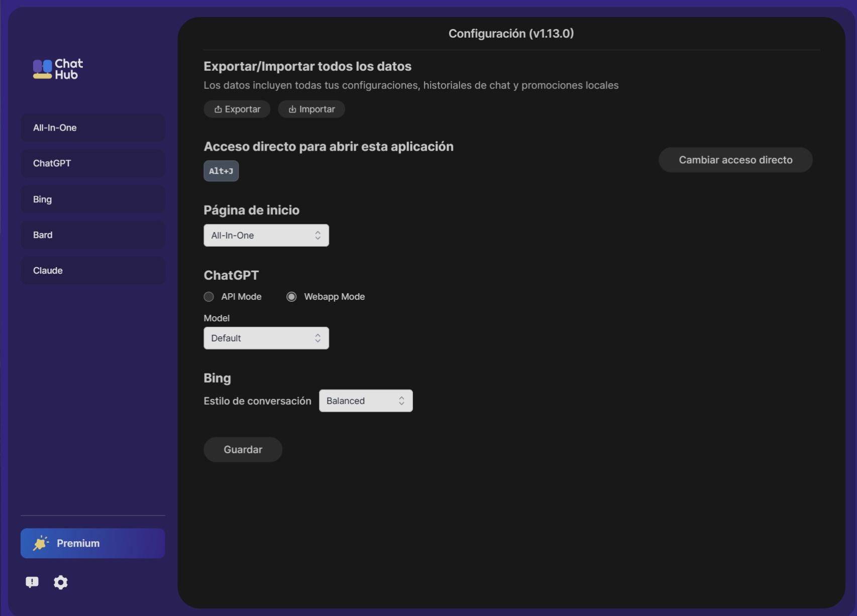The height and width of the screenshot is (616, 857).
Task: Click the Acceso directo para abrir heading
Action: (x=329, y=147)
